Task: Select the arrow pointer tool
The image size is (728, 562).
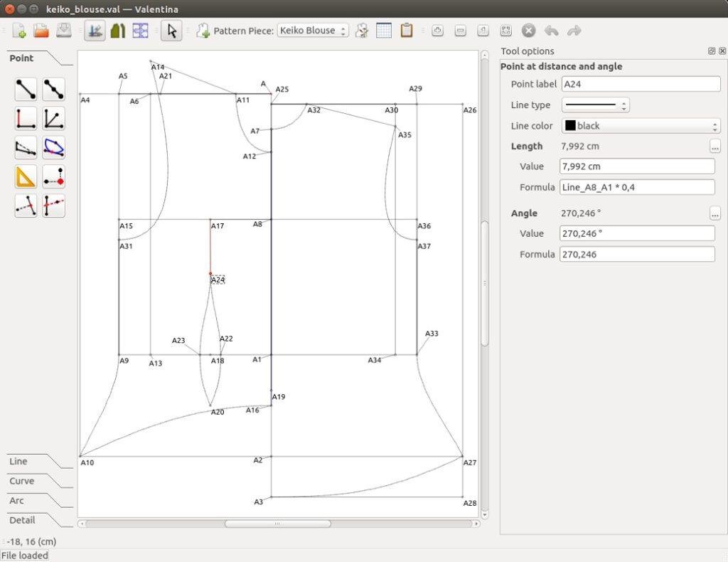Action: pos(171,31)
